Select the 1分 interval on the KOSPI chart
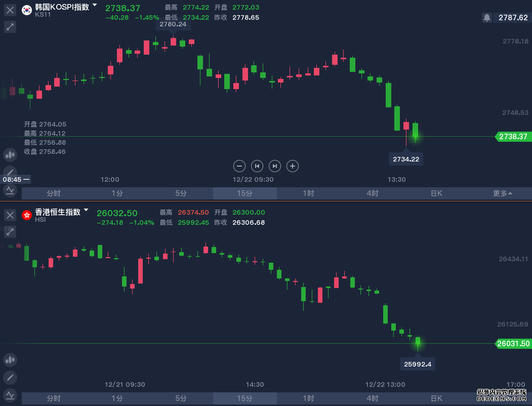The image size is (532, 406). pos(117,193)
